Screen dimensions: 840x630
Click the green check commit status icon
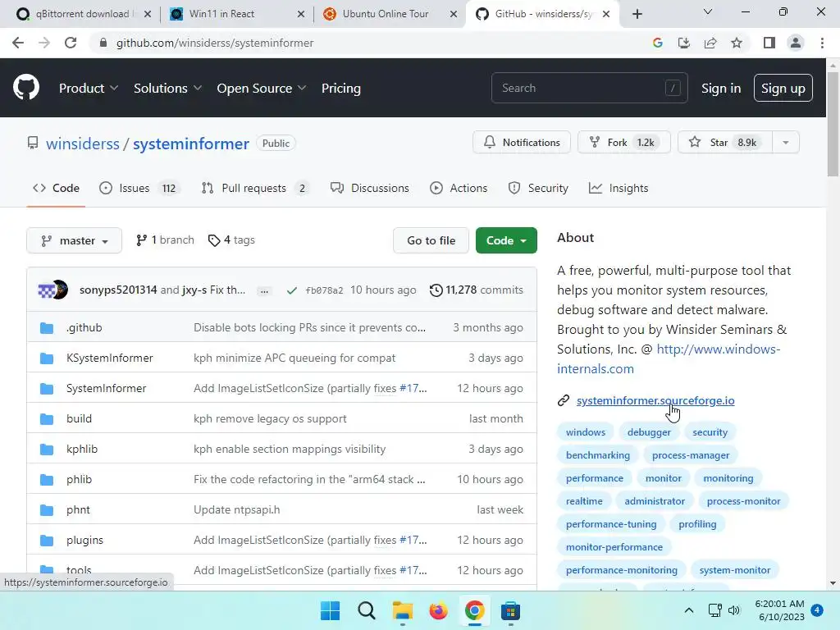(292, 290)
